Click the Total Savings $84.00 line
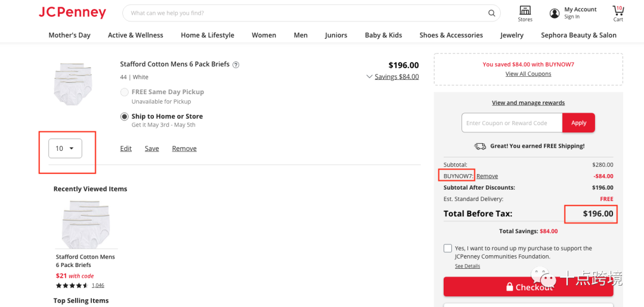The width and height of the screenshot is (644, 307). click(528, 231)
